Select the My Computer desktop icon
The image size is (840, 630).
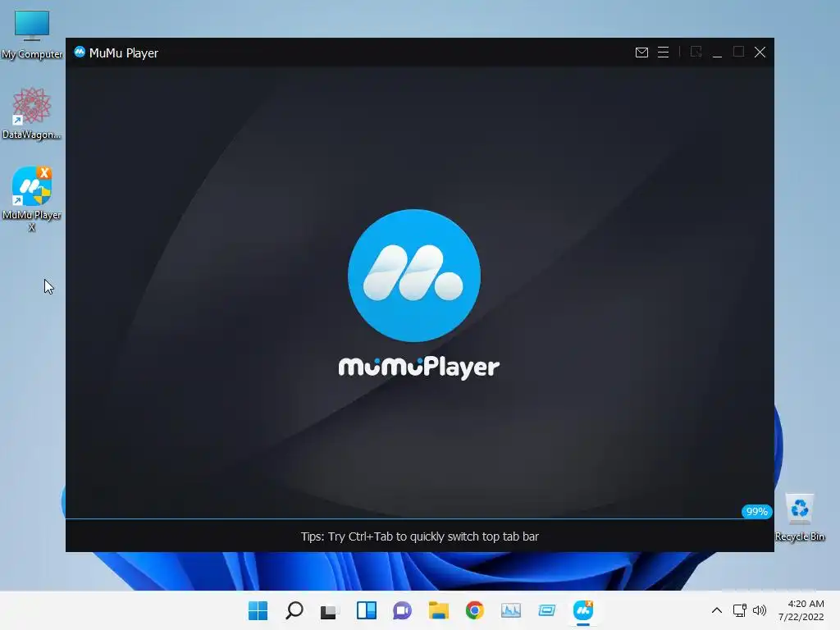[x=32, y=34]
